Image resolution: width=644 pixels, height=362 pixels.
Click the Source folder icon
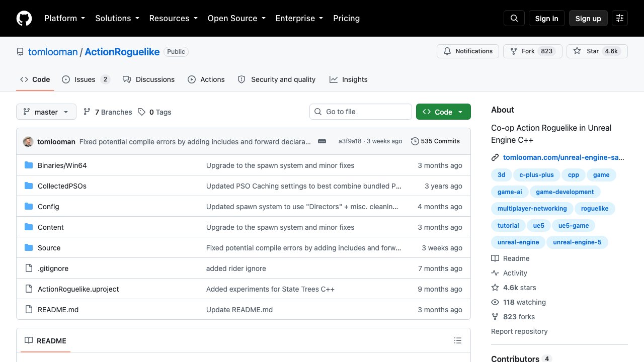29,248
